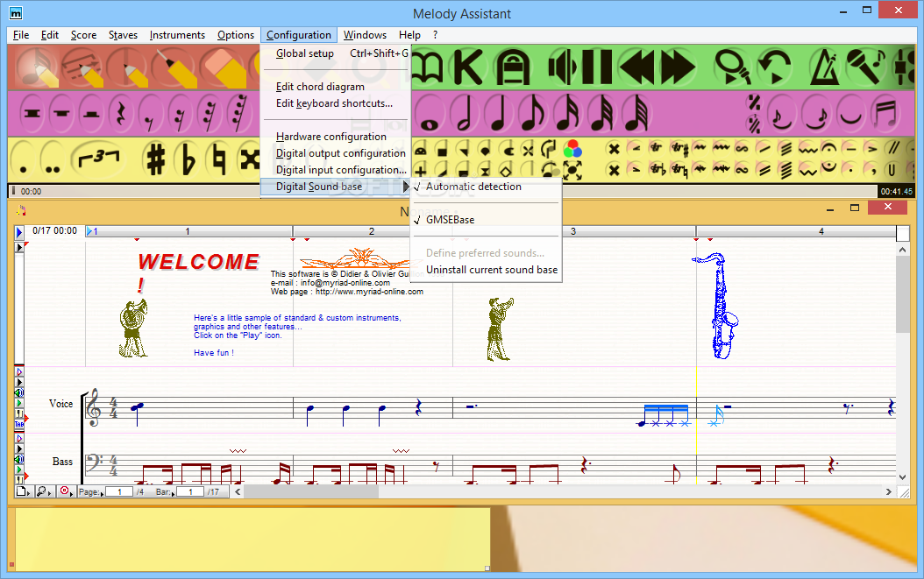The width and height of the screenshot is (924, 579).
Task: Select the flat accidental
Action: coord(188,159)
